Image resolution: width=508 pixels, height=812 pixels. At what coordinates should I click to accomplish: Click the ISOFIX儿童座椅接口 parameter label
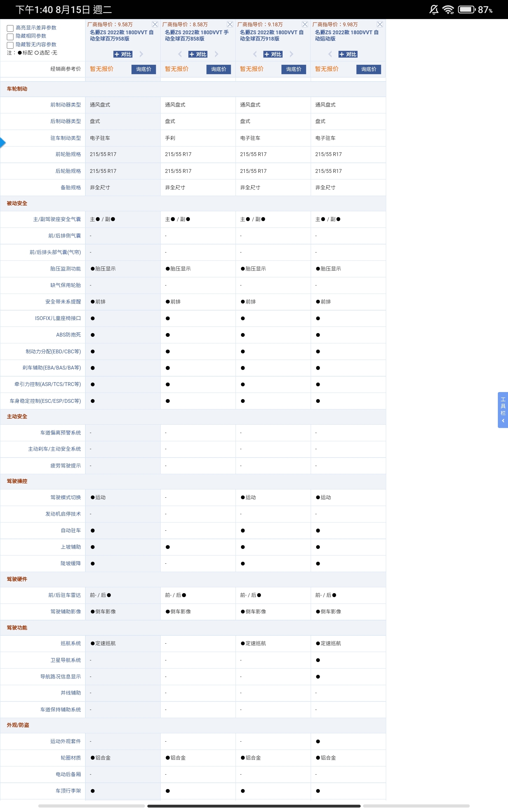pos(58,318)
